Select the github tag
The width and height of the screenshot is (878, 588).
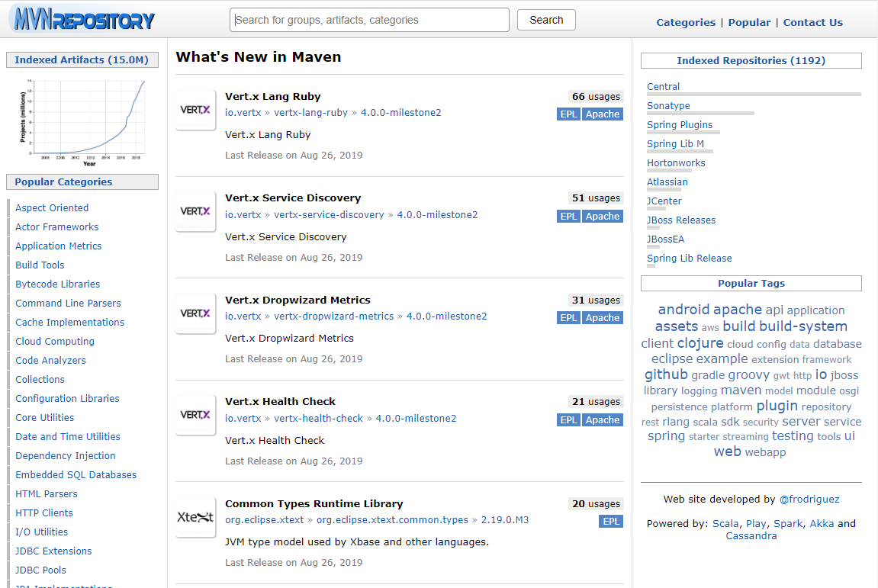[x=666, y=374]
